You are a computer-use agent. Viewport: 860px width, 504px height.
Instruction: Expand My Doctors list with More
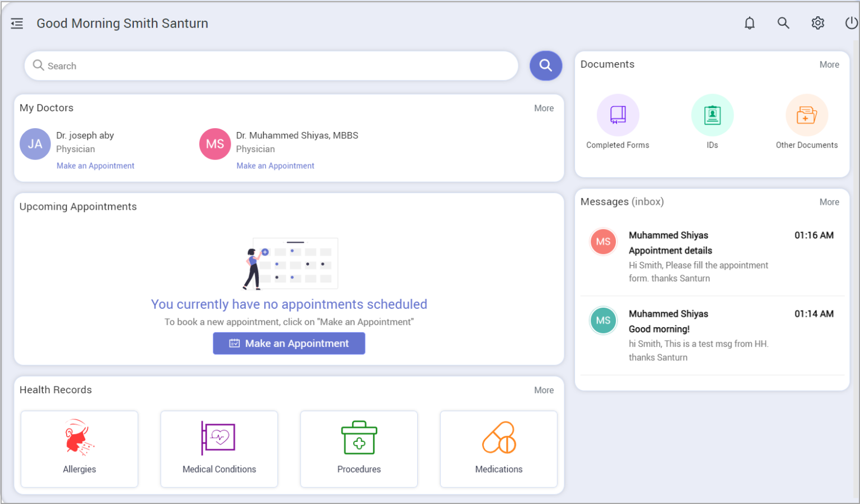(x=544, y=108)
